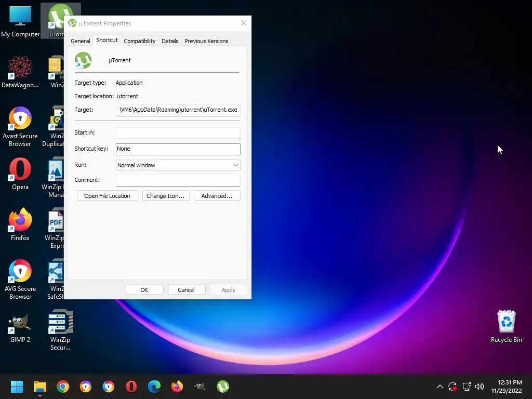532x399 pixels.
Task: Open µTorrent from the taskbar
Action: tap(223, 387)
